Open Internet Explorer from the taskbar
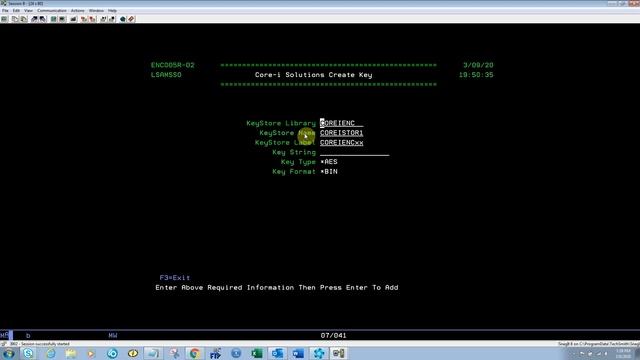This screenshot has width=640, height=360. click(51, 353)
